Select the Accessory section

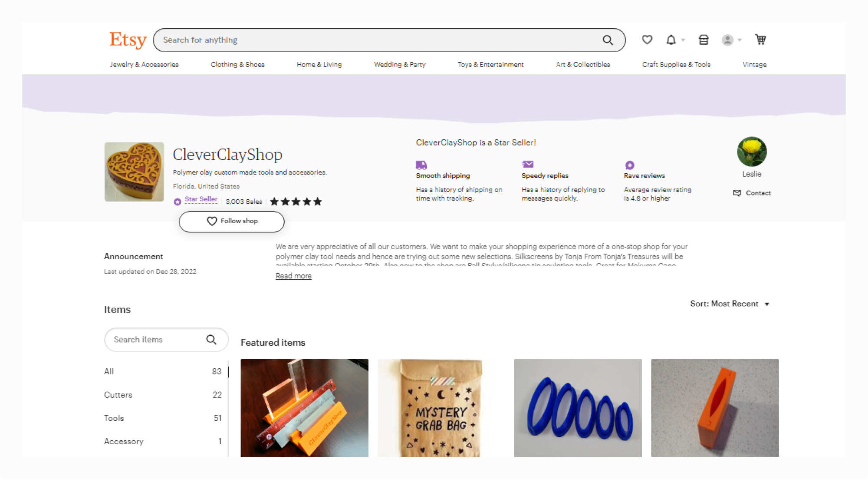(x=163, y=441)
